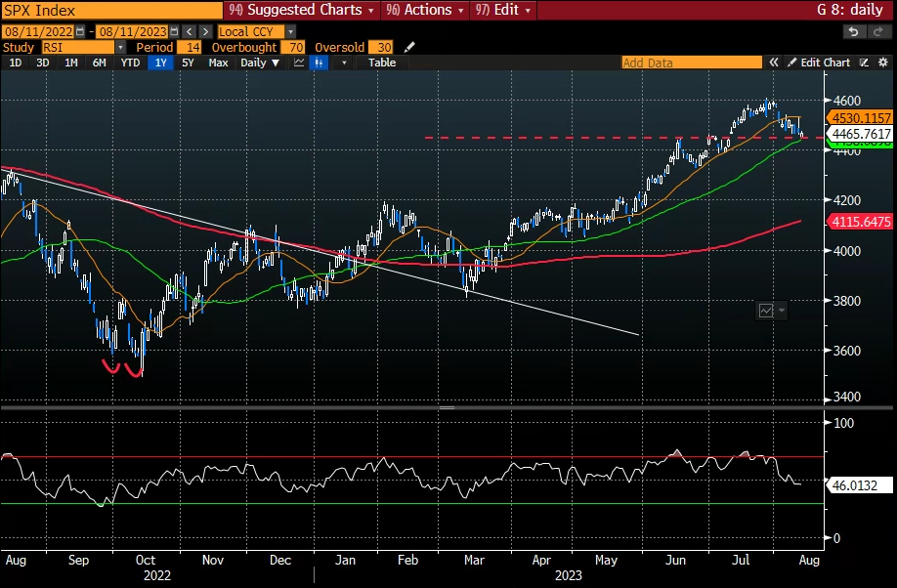Click the horizontal pane divider handle
The image size is (897, 588).
(x=447, y=408)
